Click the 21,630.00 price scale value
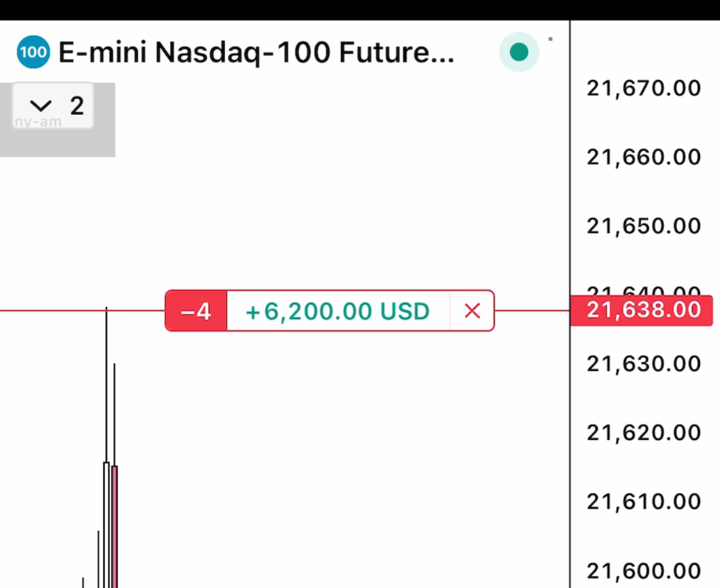 [644, 364]
